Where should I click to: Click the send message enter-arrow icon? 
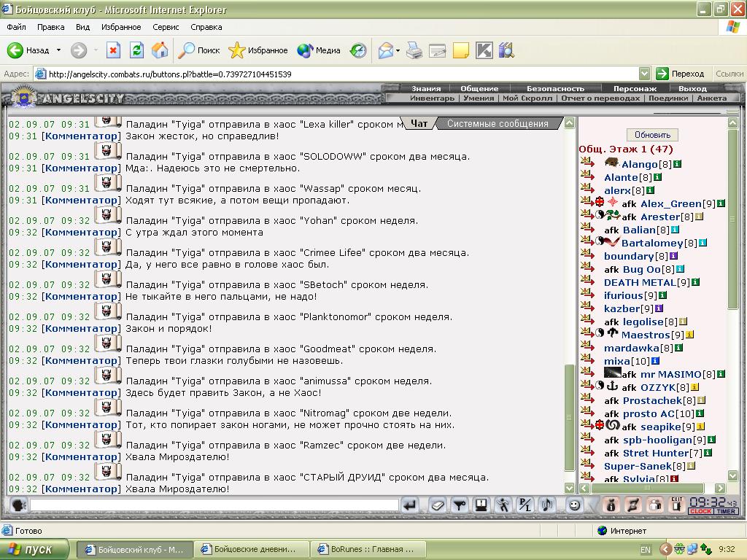410,505
